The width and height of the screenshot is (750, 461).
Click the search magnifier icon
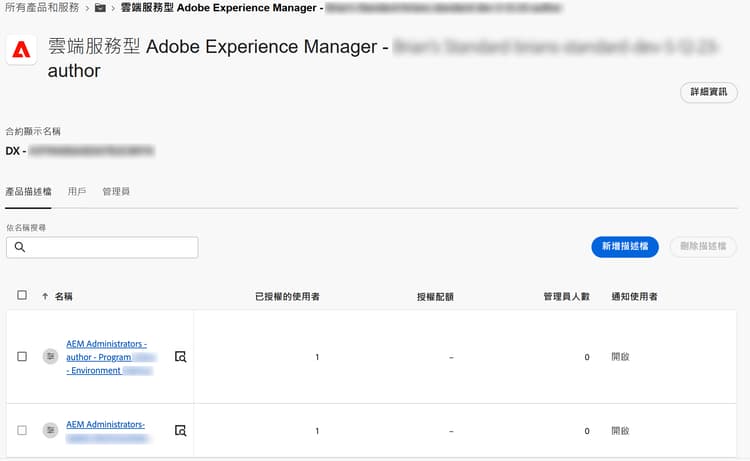pyautogui.click(x=20, y=247)
